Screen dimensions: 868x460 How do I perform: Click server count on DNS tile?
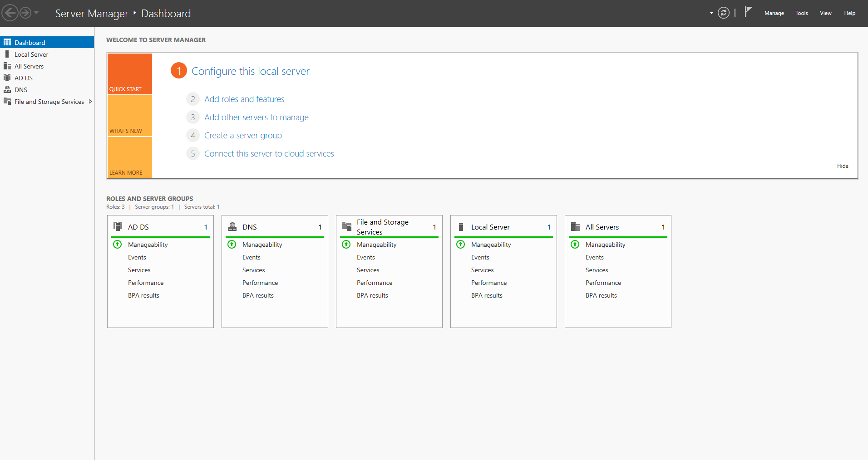click(320, 227)
